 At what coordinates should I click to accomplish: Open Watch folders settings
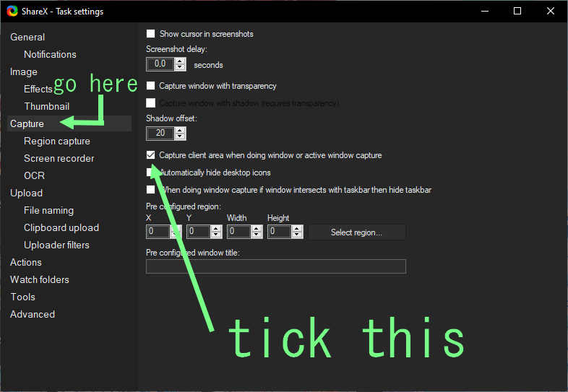click(x=40, y=279)
